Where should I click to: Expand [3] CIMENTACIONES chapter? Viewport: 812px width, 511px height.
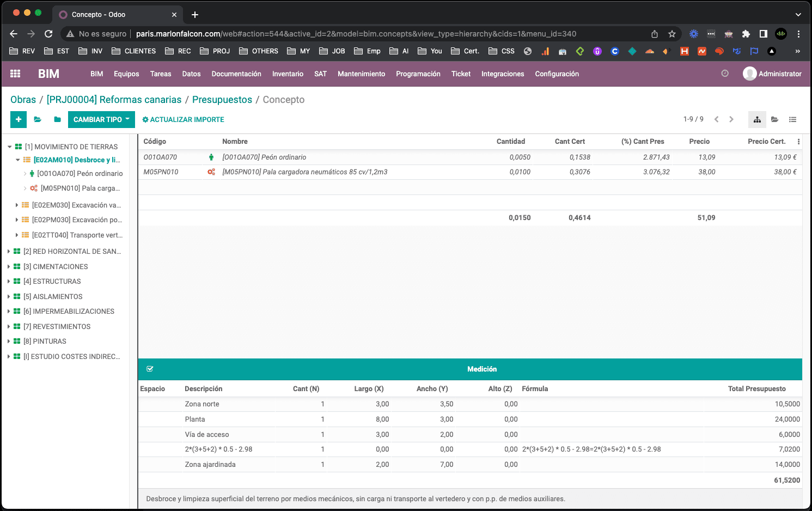point(9,267)
